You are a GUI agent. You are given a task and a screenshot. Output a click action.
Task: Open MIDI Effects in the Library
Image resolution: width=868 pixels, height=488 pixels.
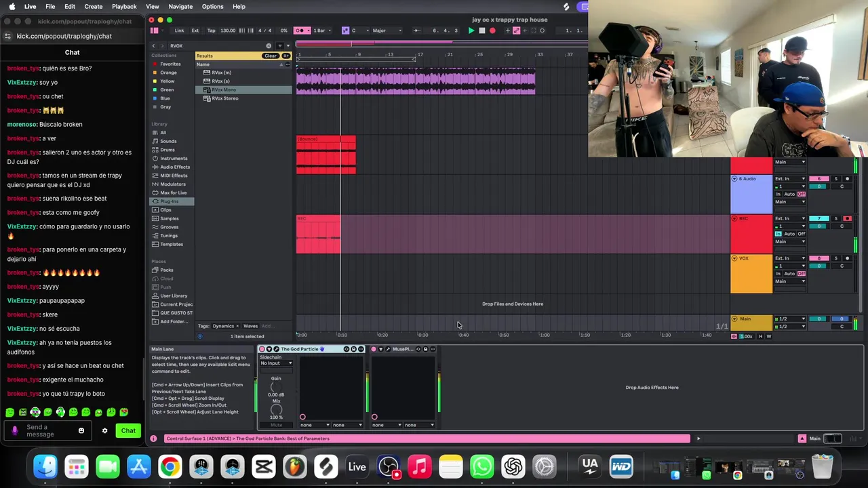174,176
